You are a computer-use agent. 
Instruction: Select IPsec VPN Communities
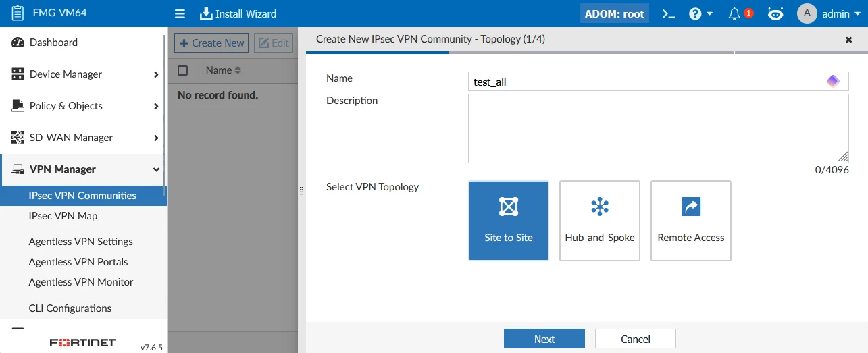coord(82,196)
